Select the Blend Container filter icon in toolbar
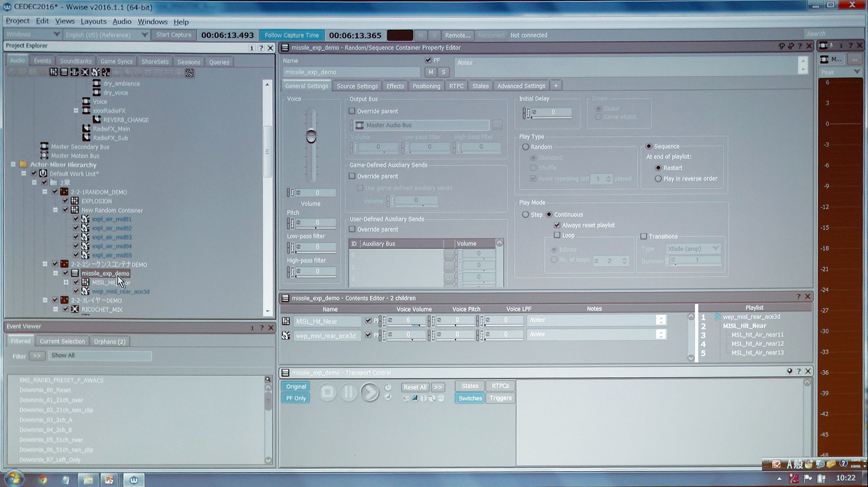Screen dimensions: 868x487 [x=85, y=73]
